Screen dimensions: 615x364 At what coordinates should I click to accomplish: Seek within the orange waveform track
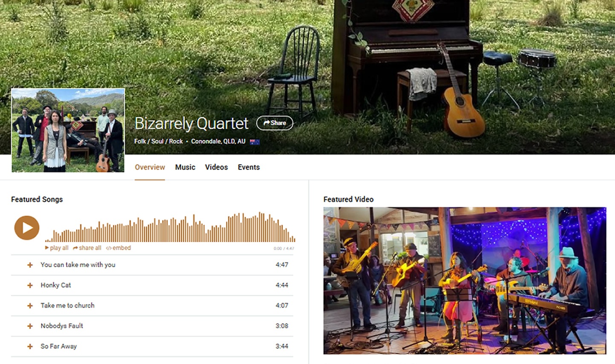[x=170, y=227]
